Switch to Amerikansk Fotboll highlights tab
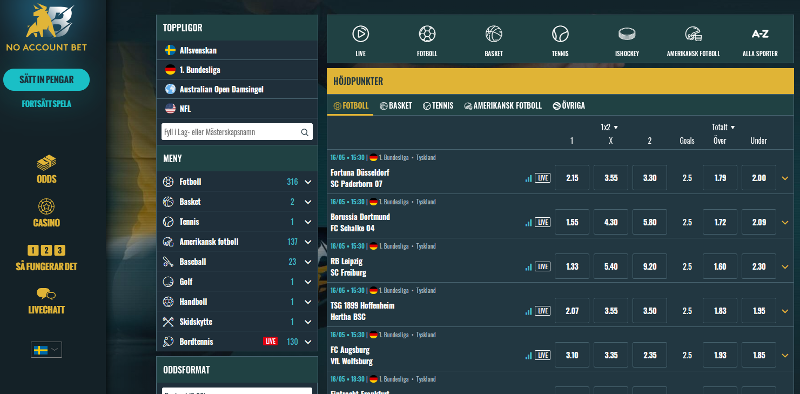This screenshot has width=800, height=394. click(503, 106)
